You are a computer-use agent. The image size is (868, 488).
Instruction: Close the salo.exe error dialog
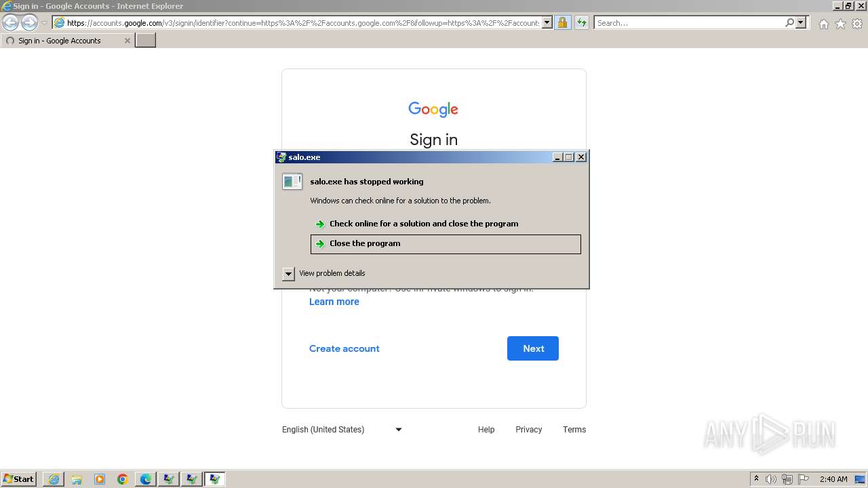point(581,157)
